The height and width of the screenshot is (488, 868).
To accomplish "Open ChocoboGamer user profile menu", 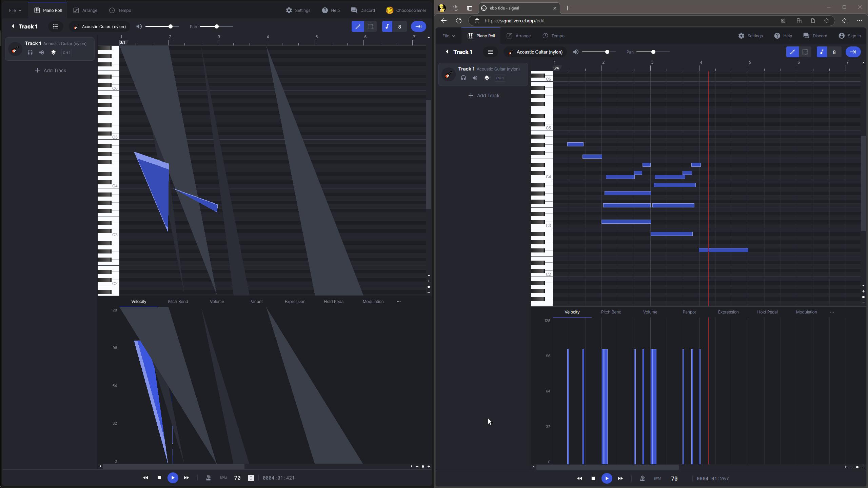I will tap(406, 11).
